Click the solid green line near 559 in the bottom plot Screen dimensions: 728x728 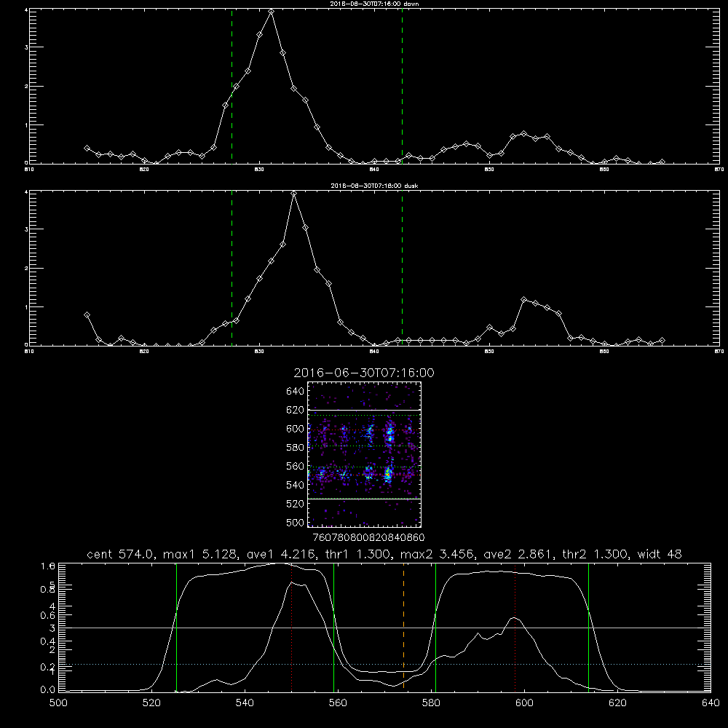point(334,627)
